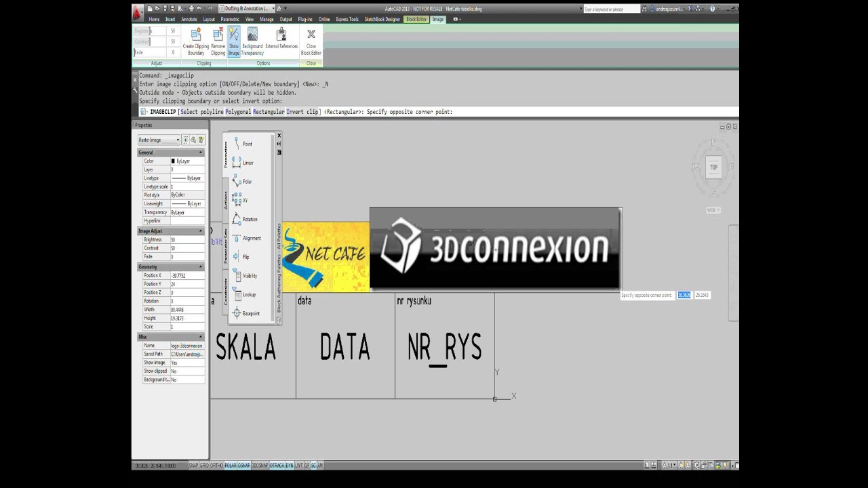This screenshot has width=868, height=488.
Task: Click Lineweight ByLayer property value
Action: tap(187, 203)
